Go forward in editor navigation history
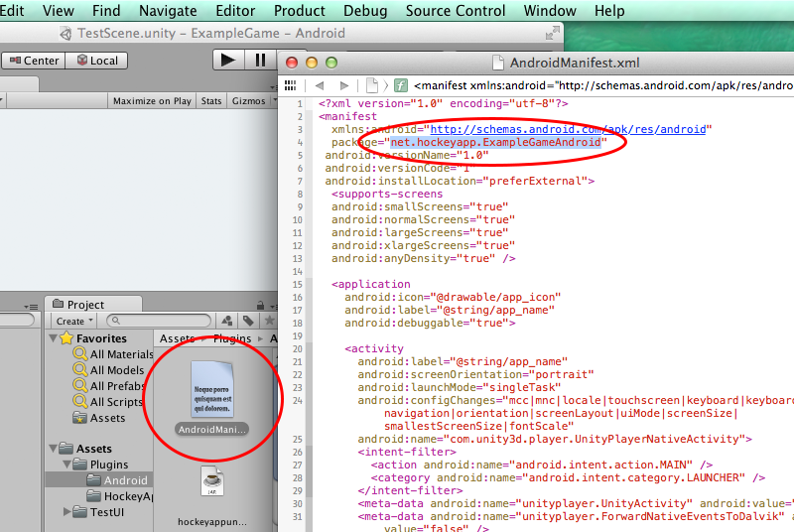The width and height of the screenshot is (794, 532). [x=344, y=85]
